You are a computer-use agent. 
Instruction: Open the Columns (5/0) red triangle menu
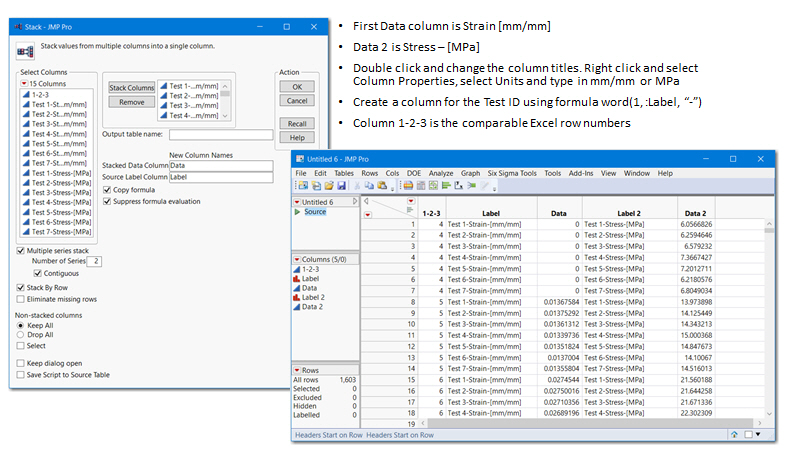coord(297,259)
